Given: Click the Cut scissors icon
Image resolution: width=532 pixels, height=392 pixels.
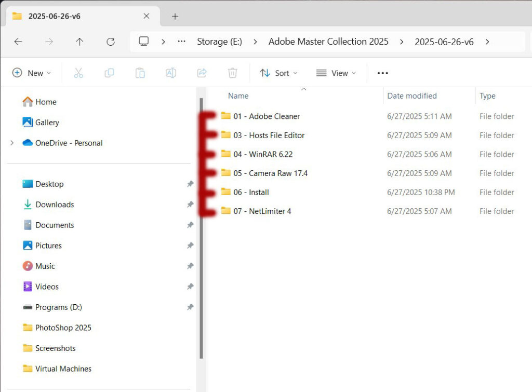Looking at the screenshot, I should pyautogui.click(x=78, y=73).
